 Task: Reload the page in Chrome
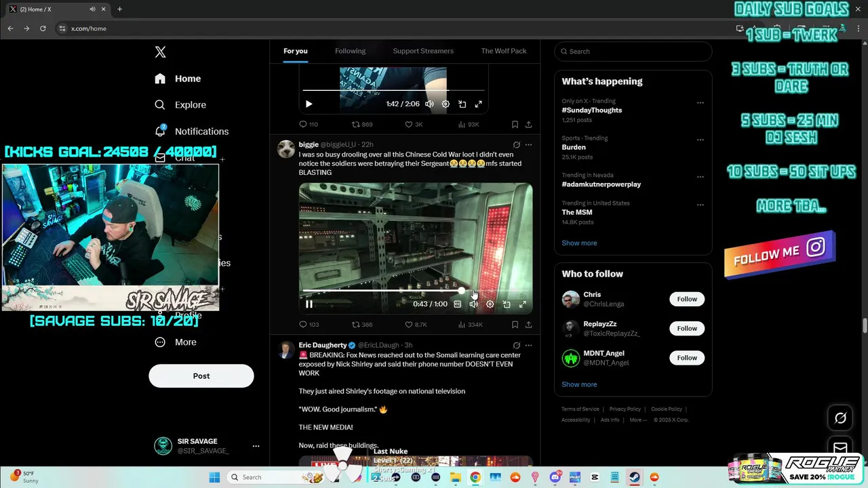pos(43,28)
